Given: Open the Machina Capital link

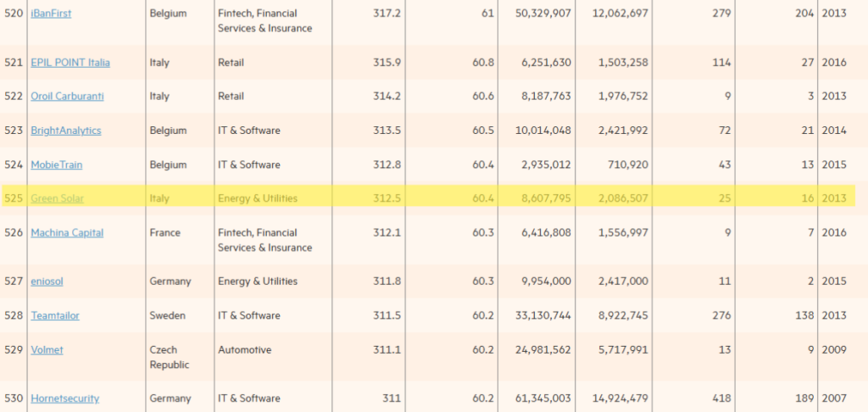Looking at the screenshot, I should (x=67, y=232).
